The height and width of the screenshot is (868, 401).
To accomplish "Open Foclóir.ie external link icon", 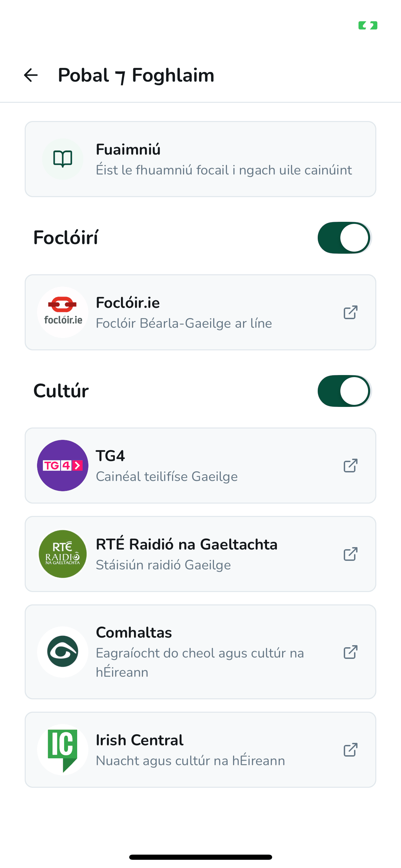I will [x=351, y=312].
